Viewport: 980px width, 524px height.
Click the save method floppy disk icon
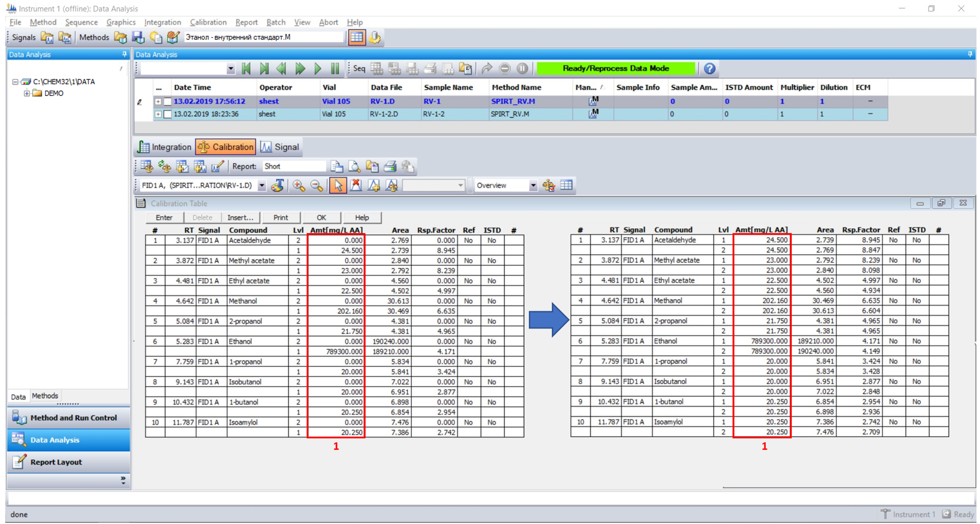coord(138,37)
